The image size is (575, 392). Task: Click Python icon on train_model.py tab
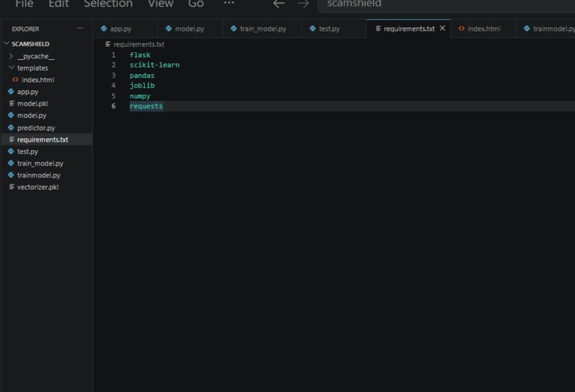(x=233, y=29)
